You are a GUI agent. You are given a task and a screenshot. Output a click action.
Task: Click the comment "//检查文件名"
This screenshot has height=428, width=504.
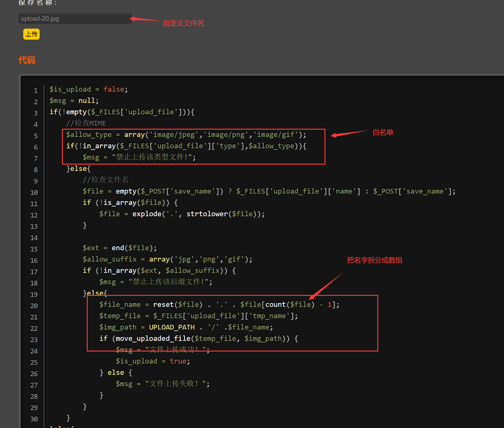[105, 180]
